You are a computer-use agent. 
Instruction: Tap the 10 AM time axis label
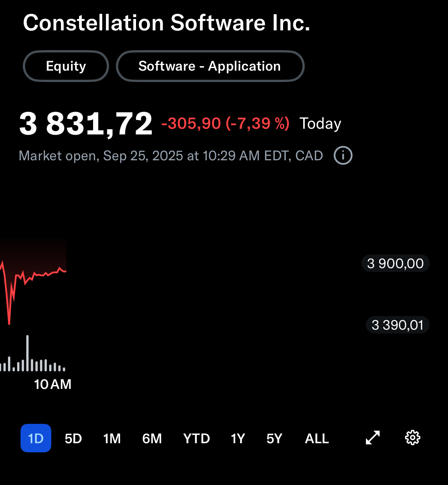point(53,384)
